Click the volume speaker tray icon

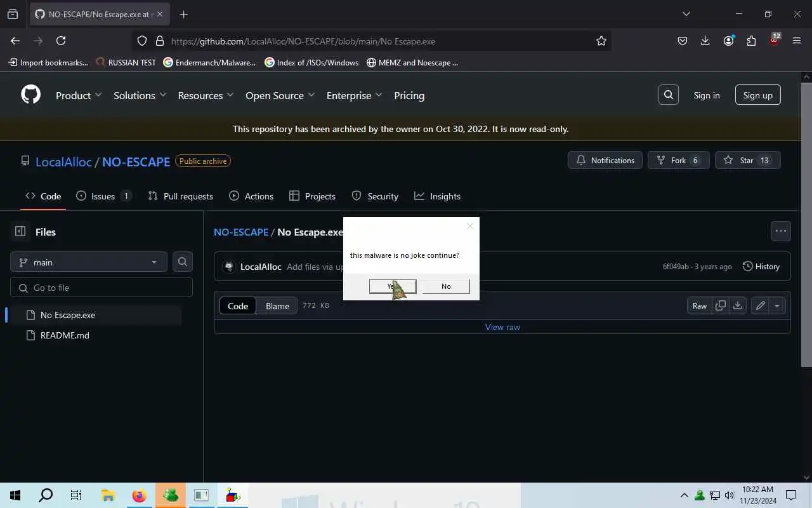(x=730, y=495)
